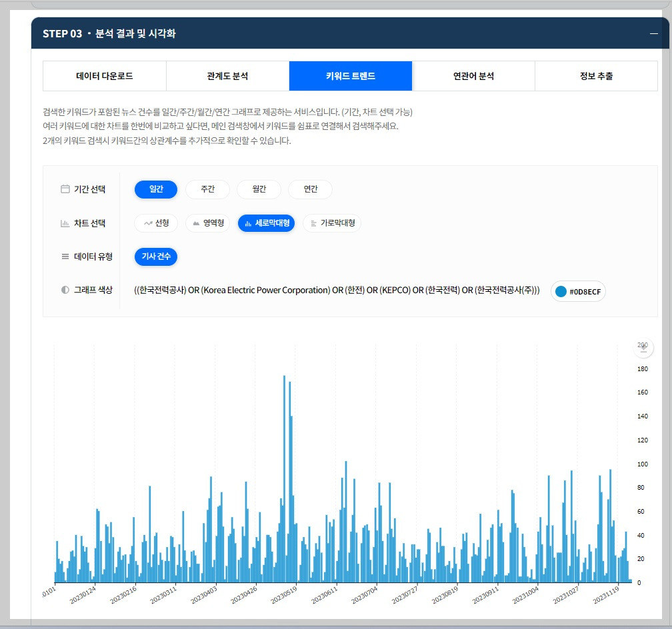
Task: Collapse the STEP 03 panel with the minus icon
Action: [653, 33]
